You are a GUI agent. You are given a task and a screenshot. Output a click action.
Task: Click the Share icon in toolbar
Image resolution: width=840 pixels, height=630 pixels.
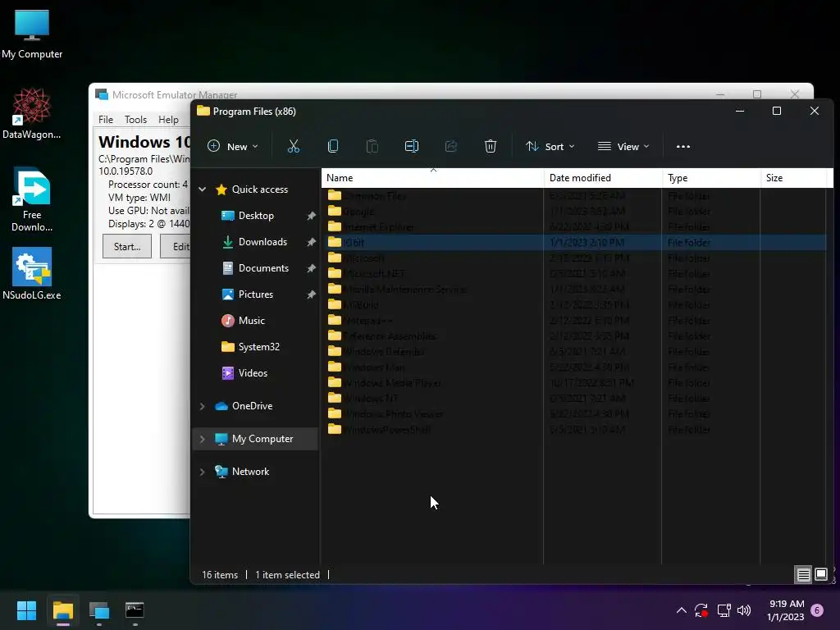(x=451, y=146)
